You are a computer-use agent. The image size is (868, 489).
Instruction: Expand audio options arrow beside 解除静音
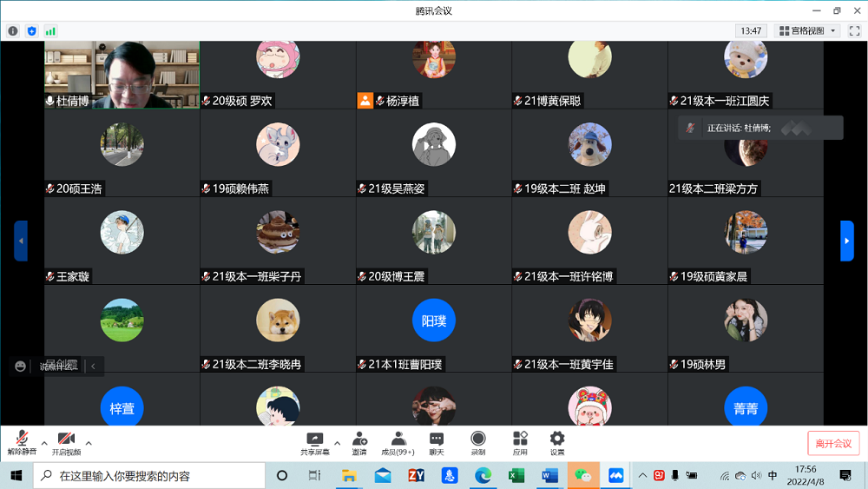[44, 443]
